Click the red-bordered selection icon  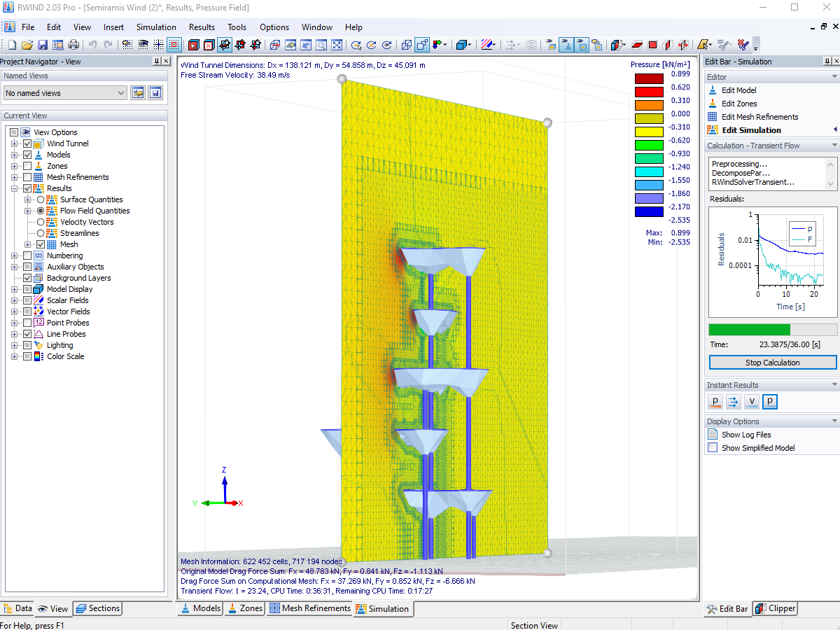174,45
